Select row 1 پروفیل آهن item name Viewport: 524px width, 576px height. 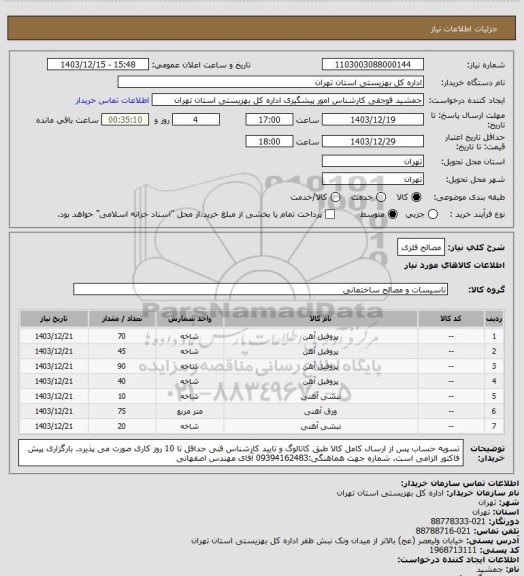[x=320, y=336]
